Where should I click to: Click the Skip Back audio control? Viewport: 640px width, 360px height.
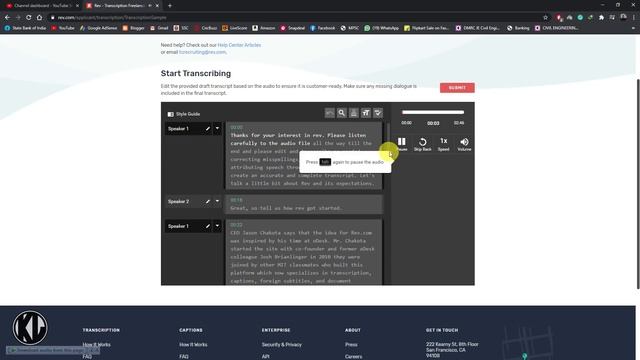[422, 144]
